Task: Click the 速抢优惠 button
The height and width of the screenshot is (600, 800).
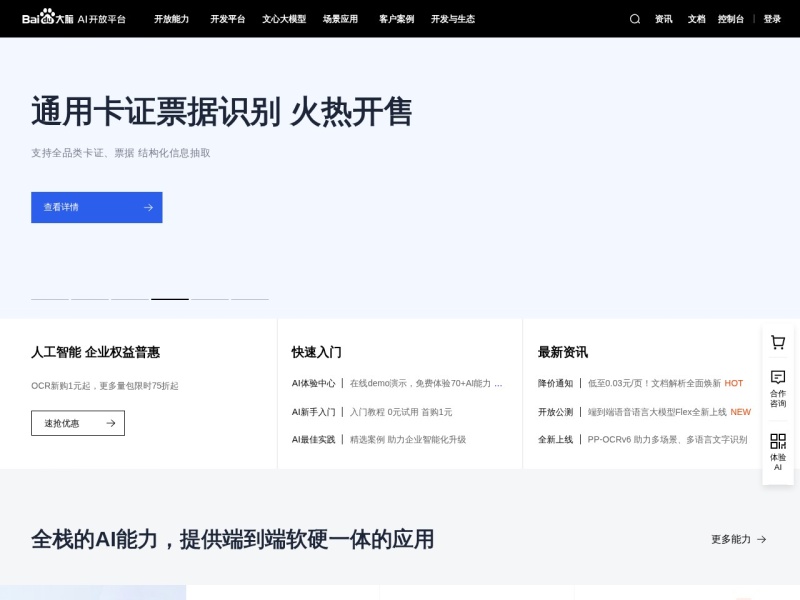Action: tap(78, 423)
